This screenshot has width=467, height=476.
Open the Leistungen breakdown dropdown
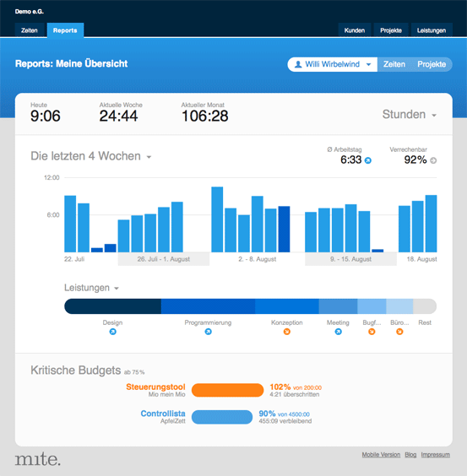pos(91,288)
